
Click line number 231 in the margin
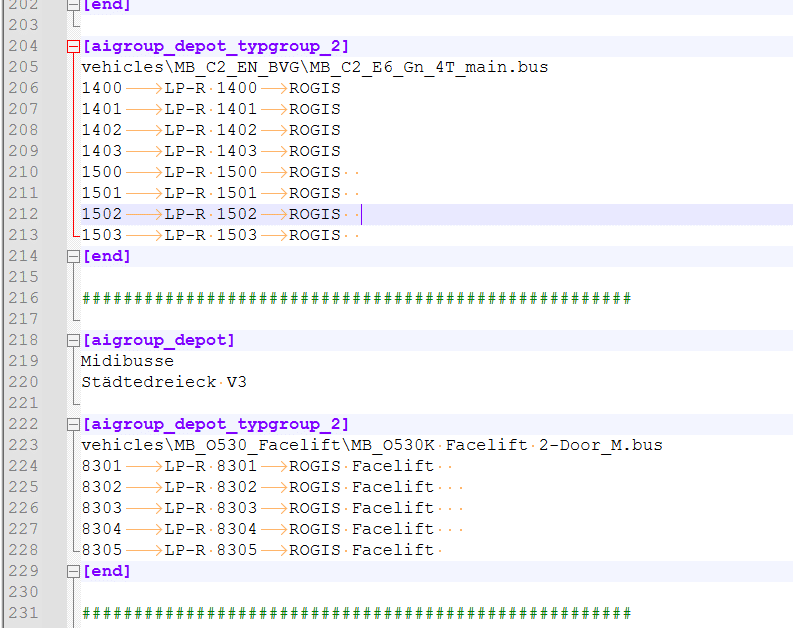[x=22, y=613]
